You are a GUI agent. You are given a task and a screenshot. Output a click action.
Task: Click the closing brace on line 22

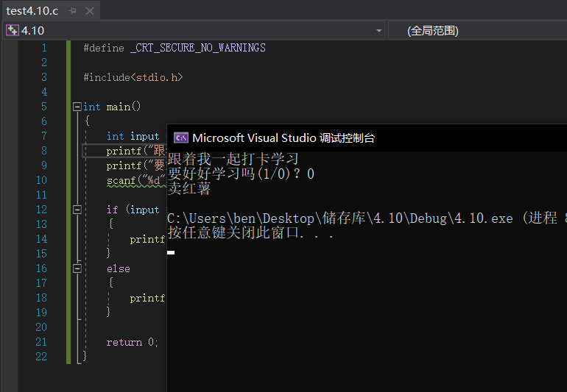click(x=84, y=356)
